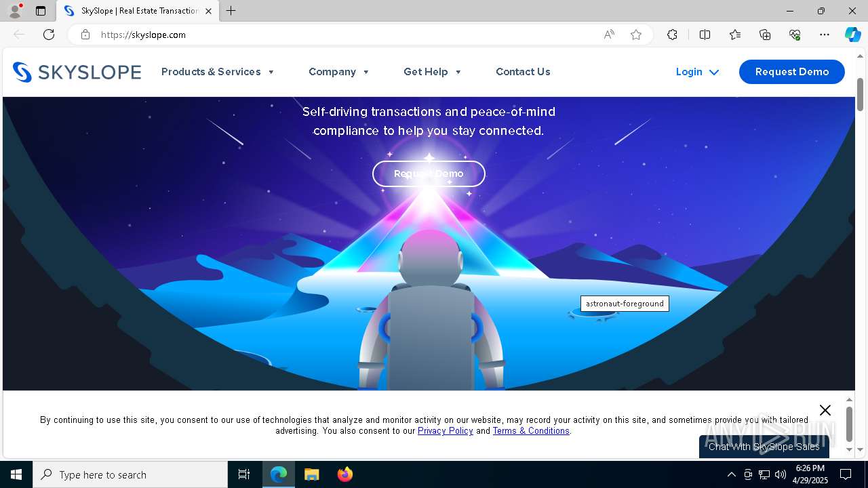Open the notification center icon
Screen dimensions: 868x488
pos(846,474)
